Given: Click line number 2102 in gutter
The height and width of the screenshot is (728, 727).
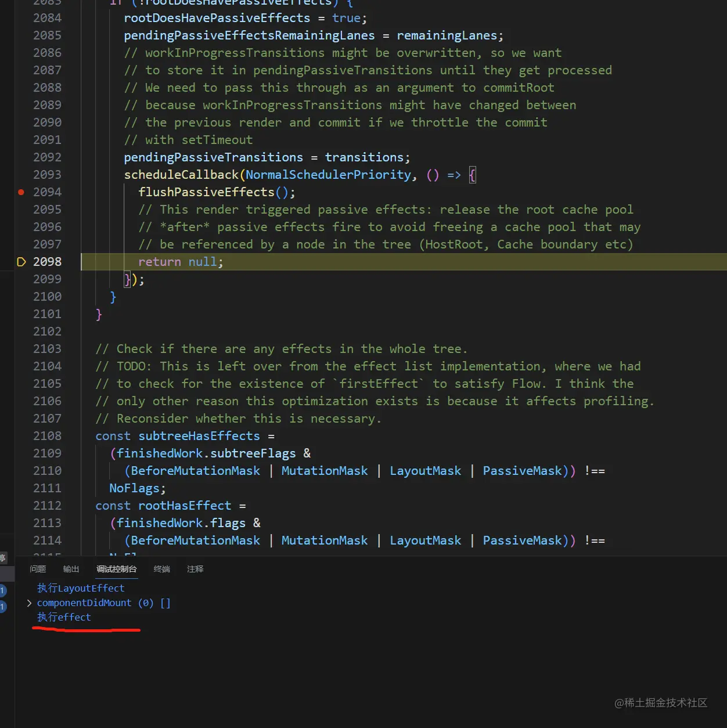Looking at the screenshot, I should (x=47, y=331).
